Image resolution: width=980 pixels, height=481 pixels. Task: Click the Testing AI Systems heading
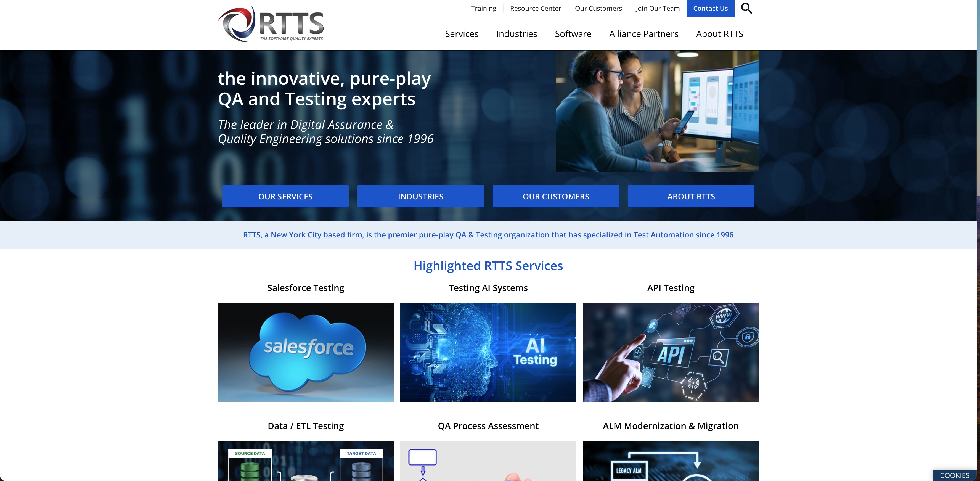pos(488,288)
